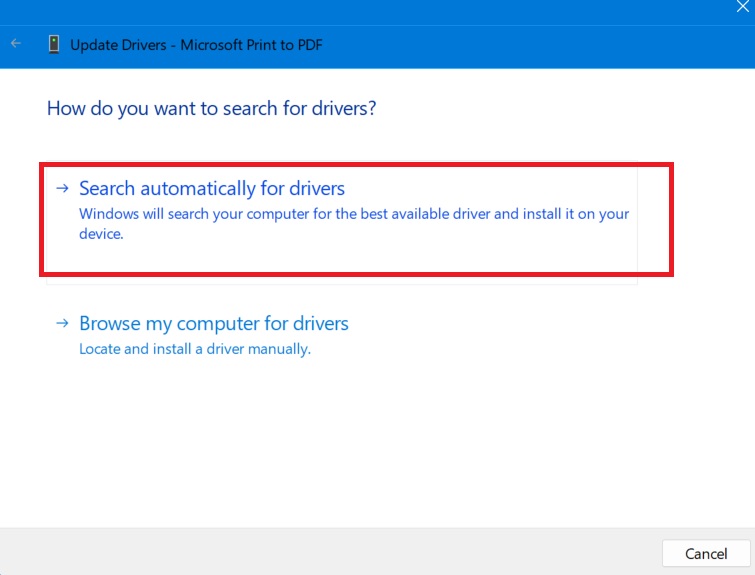Click the heading 'How do you want to search for drivers?'
Screen dimensions: 755x575
pos(211,109)
